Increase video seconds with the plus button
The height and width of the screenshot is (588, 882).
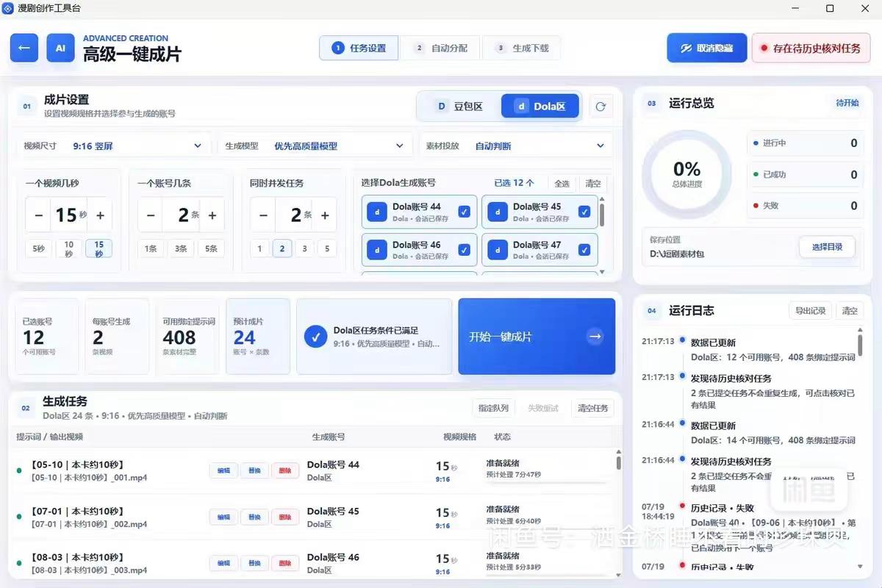[x=100, y=215]
